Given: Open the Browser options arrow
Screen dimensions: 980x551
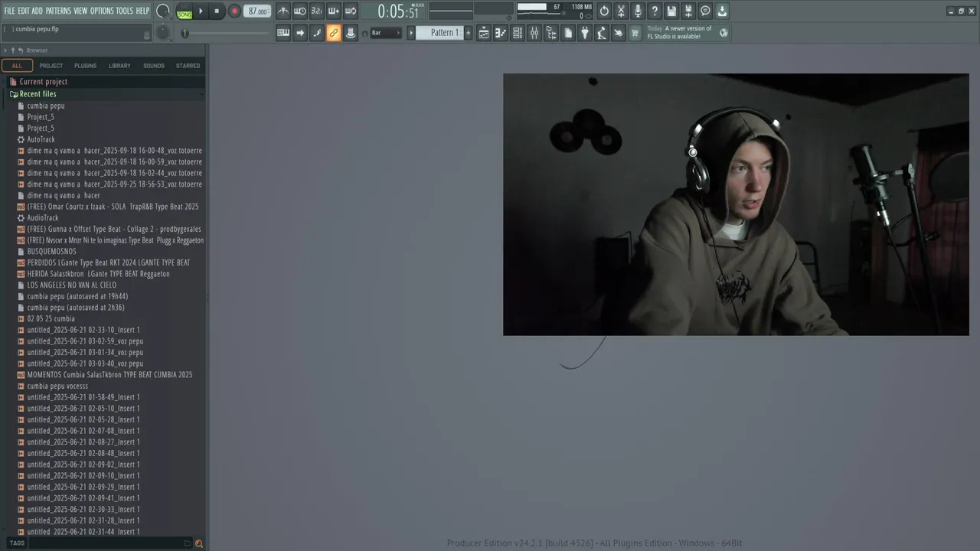Looking at the screenshot, I should point(5,51).
